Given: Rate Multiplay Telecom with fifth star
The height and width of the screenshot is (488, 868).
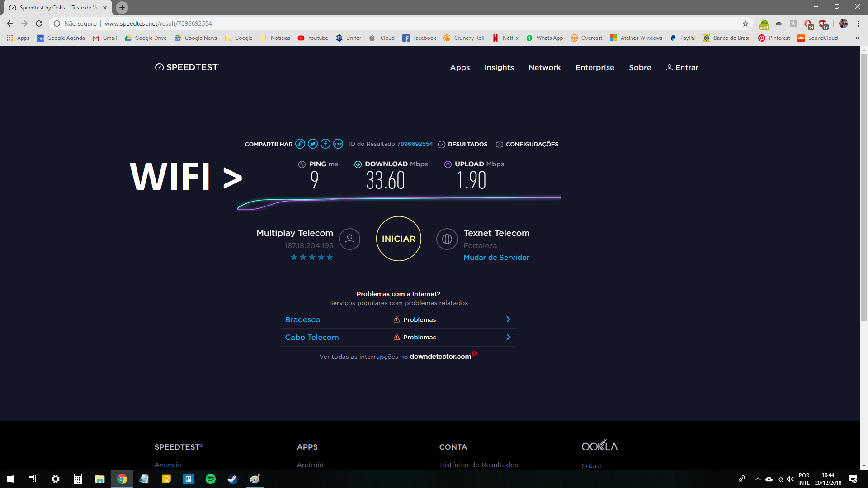Looking at the screenshot, I should (x=330, y=257).
